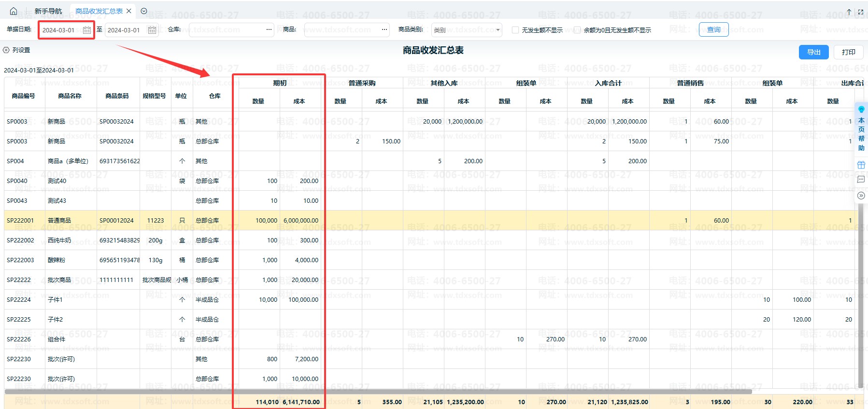This screenshot has height=409, width=868.
Task: Click the 查询 query button
Action: point(713,30)
